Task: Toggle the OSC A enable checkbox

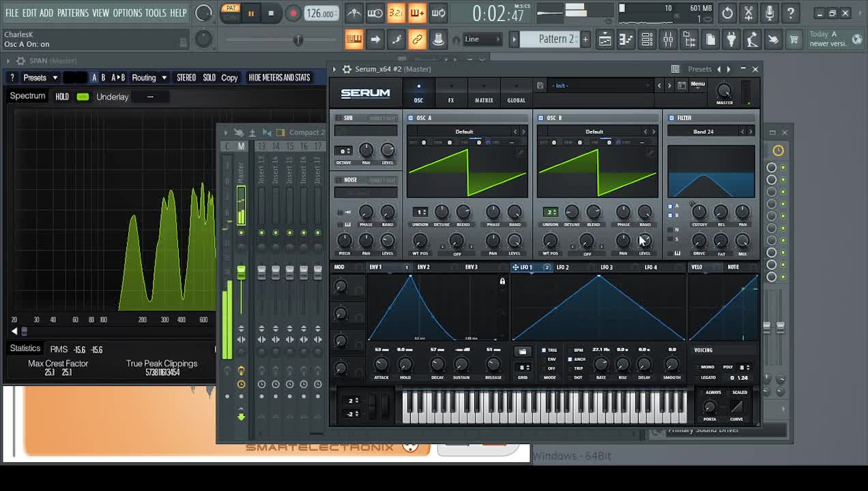Action: [411, 118]
